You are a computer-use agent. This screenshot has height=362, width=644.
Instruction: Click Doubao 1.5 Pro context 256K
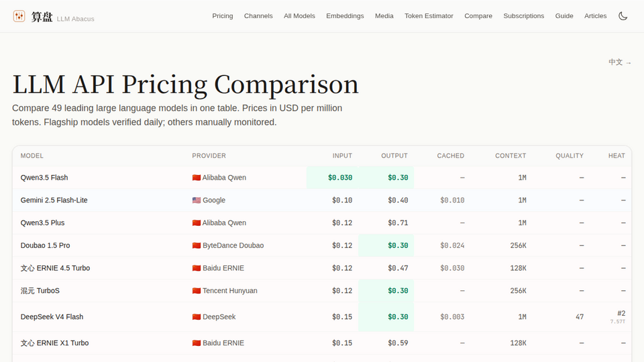[x=519, y=245]
